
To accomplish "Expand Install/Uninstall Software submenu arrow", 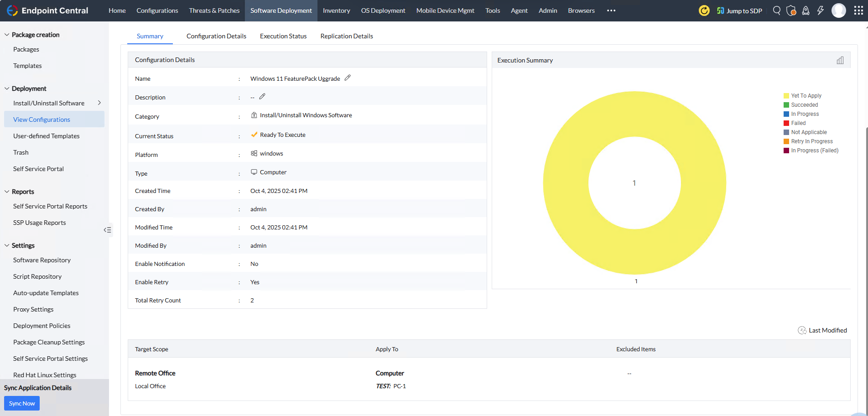I will click(x=99, y=103).
